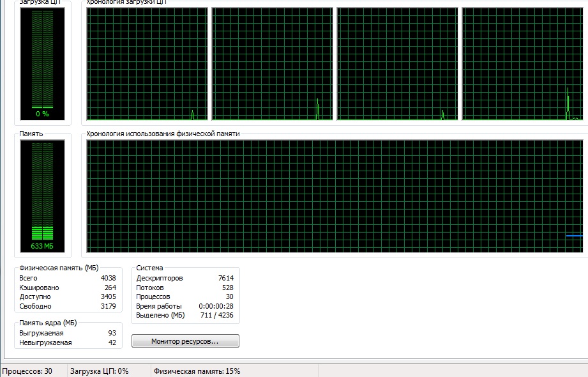
Task: Click the Свободно value 3179
Action: coord(108,306)
